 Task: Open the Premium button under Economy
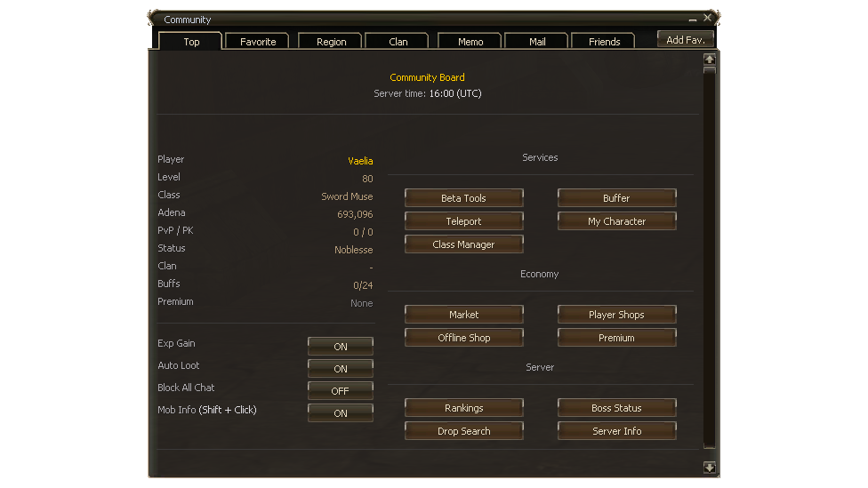tap(616, 338)
